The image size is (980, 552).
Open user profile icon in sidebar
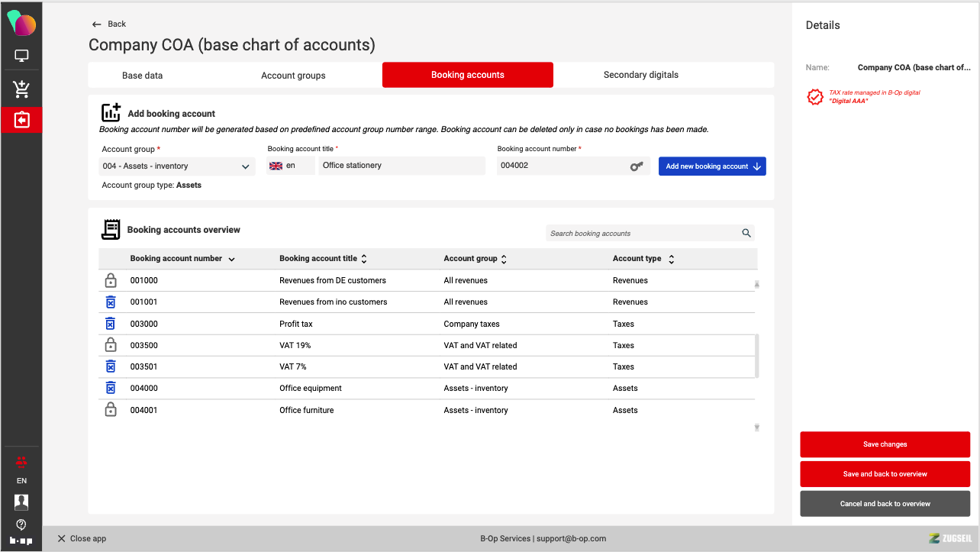point(21,502)
